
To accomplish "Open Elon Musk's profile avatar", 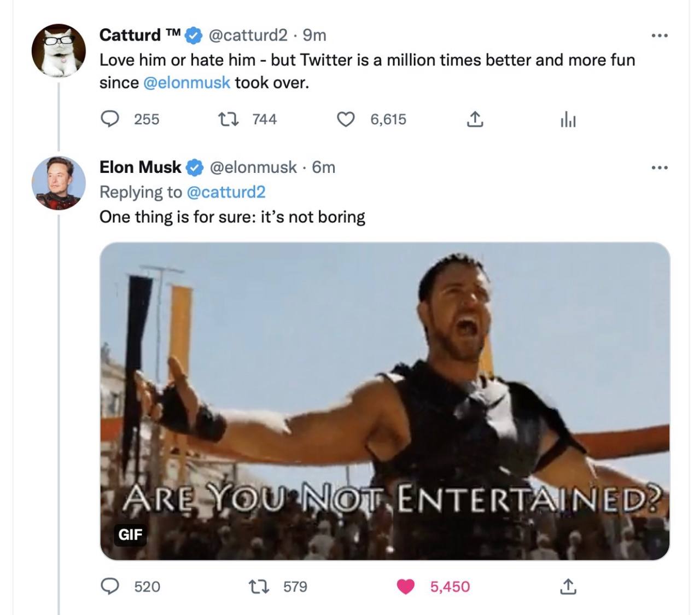I will point(59,183).
